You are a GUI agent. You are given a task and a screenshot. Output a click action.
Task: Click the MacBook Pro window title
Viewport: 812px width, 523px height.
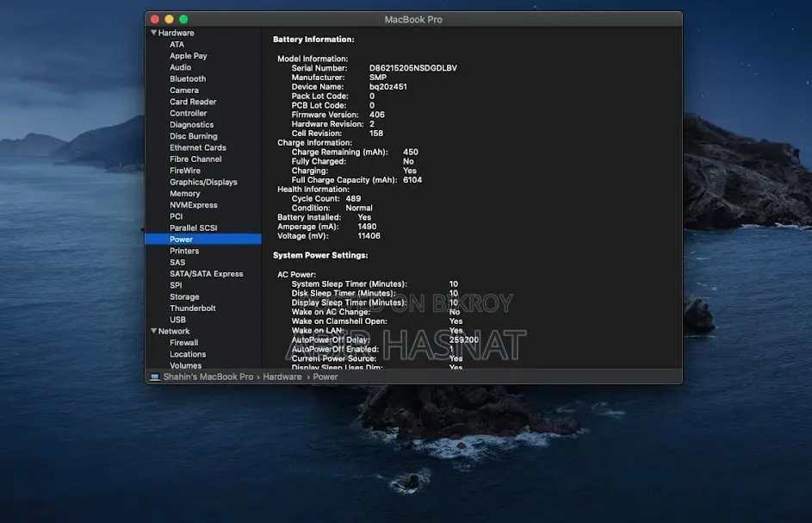click(413, 19)
